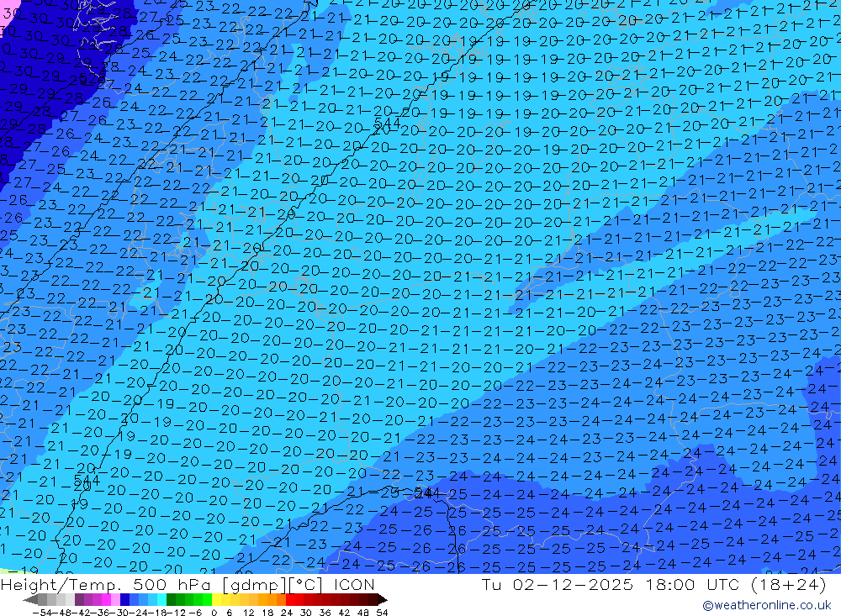The width and height of the screenshot is (841, 616).
Task: Click the dark maroon right arrow end of the color legend
Action: (x=382, y=599)
